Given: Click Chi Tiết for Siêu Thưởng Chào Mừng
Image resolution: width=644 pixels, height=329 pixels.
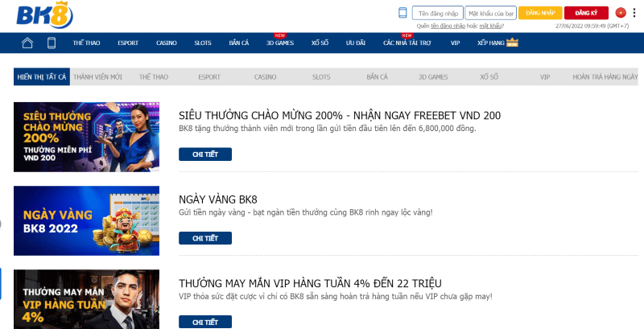Looking at the screenshot, I should pyautogui.click(x=205, y=154).
